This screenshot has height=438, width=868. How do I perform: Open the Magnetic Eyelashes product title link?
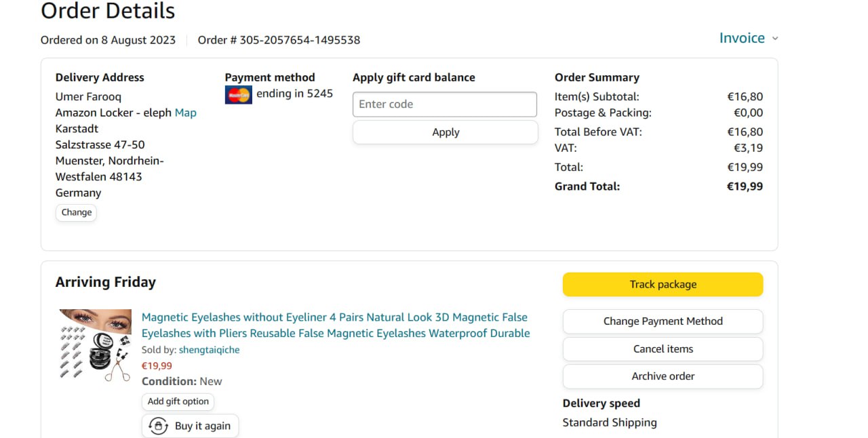(335, 325)
